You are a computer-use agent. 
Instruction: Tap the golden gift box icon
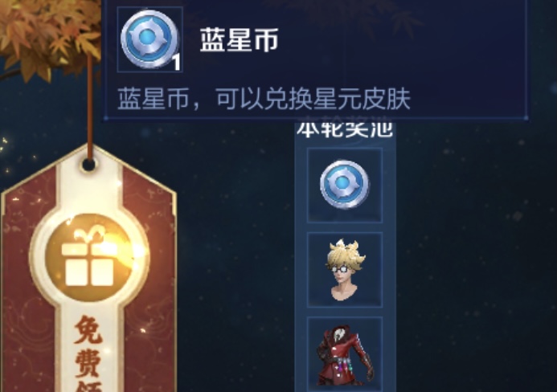coord(89,258)
